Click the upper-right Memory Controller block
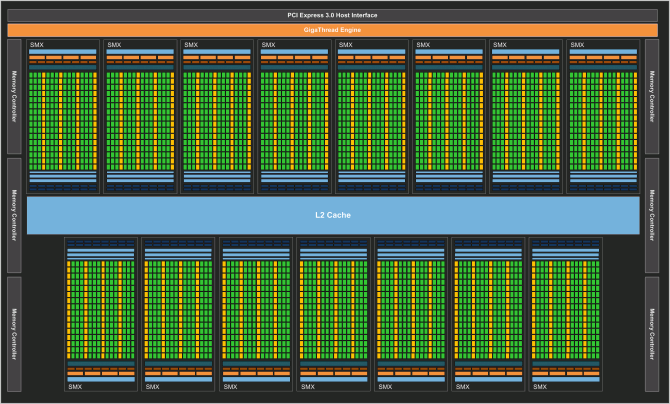This screenshot has height=404, width=670. [x=653, y=96]
